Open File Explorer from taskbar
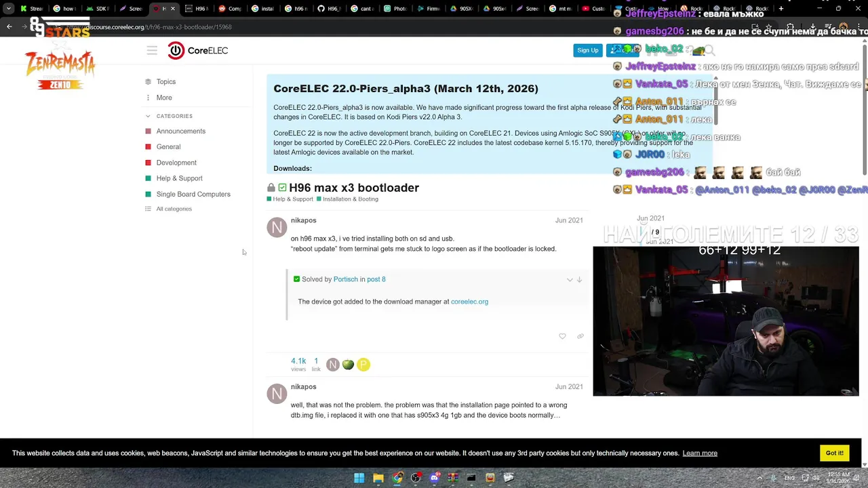 click(x=378, y=478)
